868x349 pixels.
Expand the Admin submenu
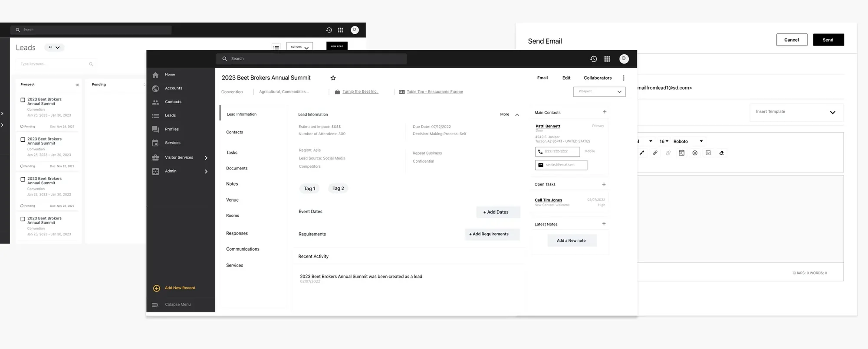(x=206, y=171)
